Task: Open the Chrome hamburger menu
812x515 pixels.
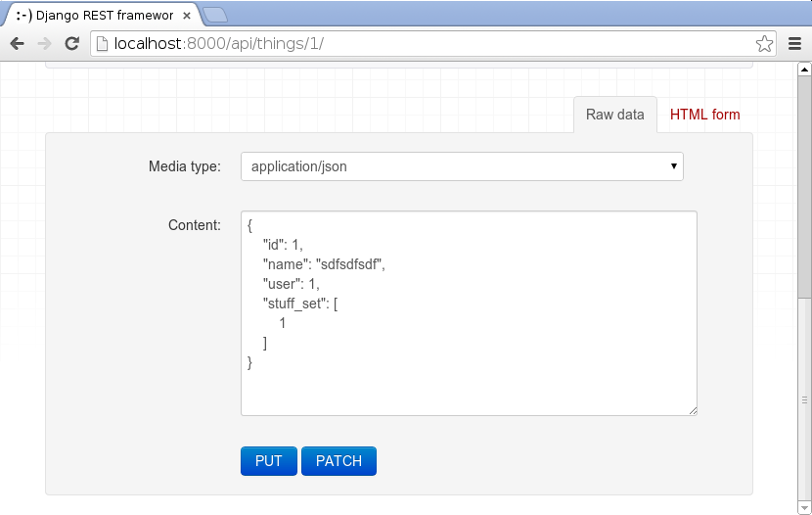Action: (x=794, y=43)
